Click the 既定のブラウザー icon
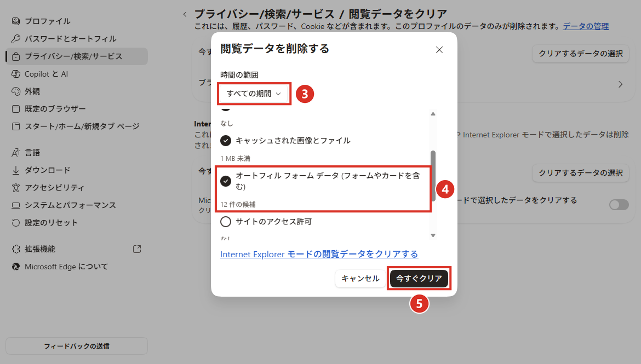Screen dimensions: 641x364 15,109
